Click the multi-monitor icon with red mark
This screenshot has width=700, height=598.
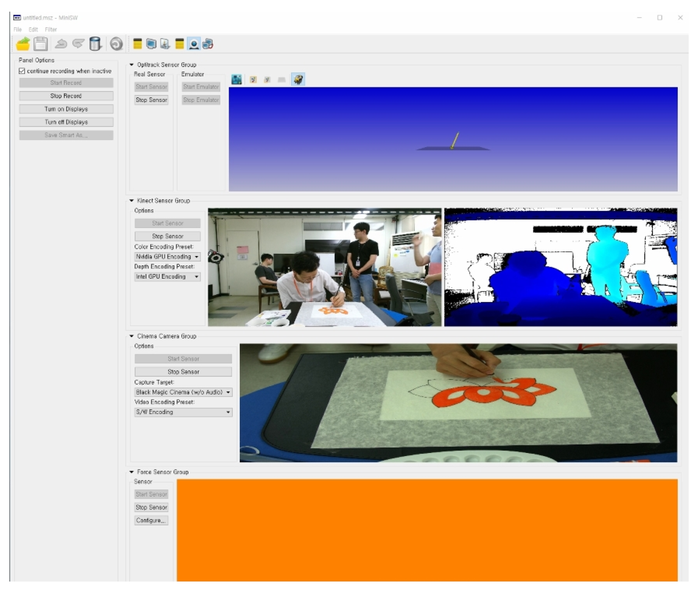tap(208, 44)
